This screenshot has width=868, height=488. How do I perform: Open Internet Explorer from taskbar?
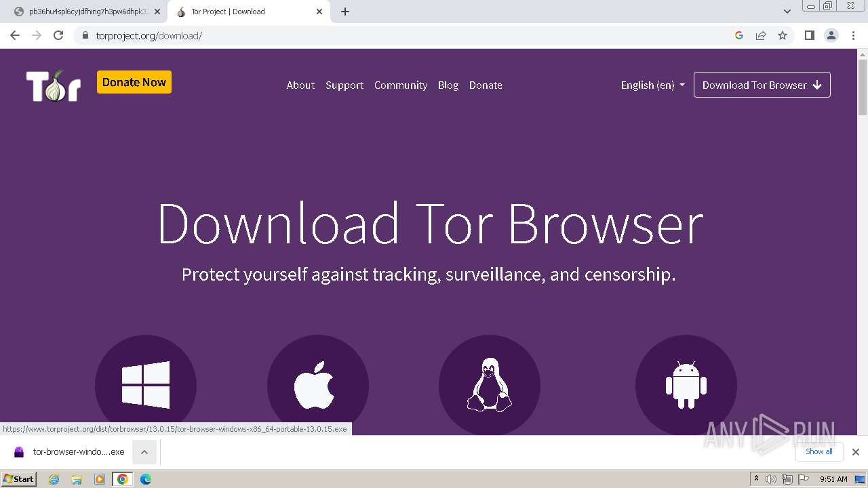(x=54, y=479)
